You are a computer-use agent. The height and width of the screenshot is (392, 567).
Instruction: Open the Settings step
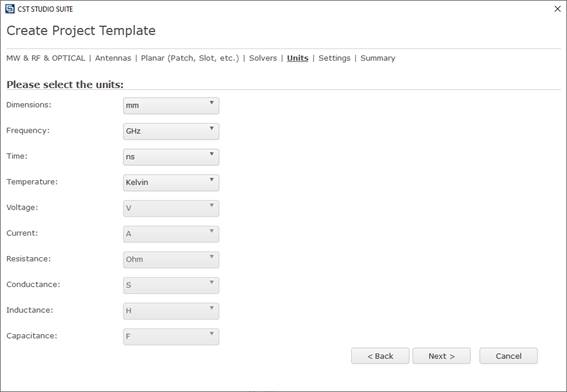click(334, 58)
